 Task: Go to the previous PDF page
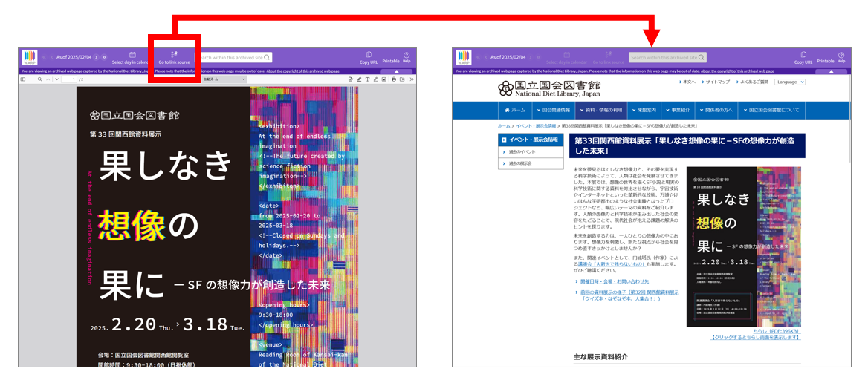[48, 79]
